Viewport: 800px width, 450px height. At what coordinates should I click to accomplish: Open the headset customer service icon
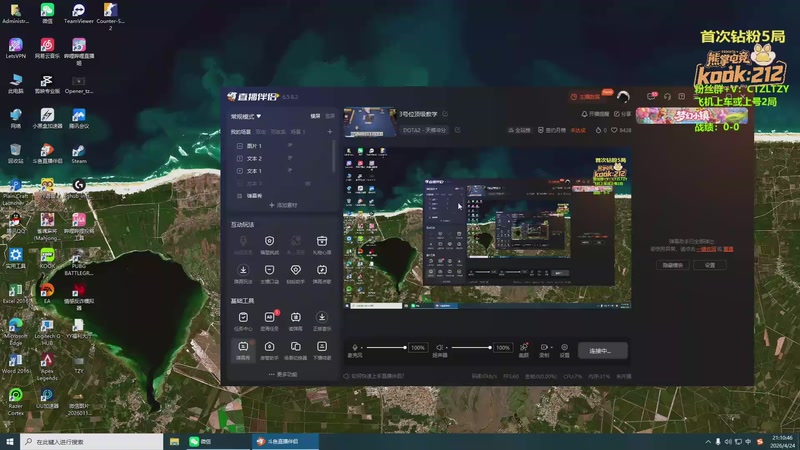[x=667, y=96]
